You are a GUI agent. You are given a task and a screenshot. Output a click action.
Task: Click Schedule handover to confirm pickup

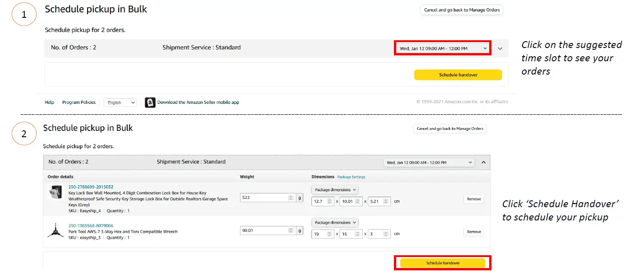click(442, 263)
